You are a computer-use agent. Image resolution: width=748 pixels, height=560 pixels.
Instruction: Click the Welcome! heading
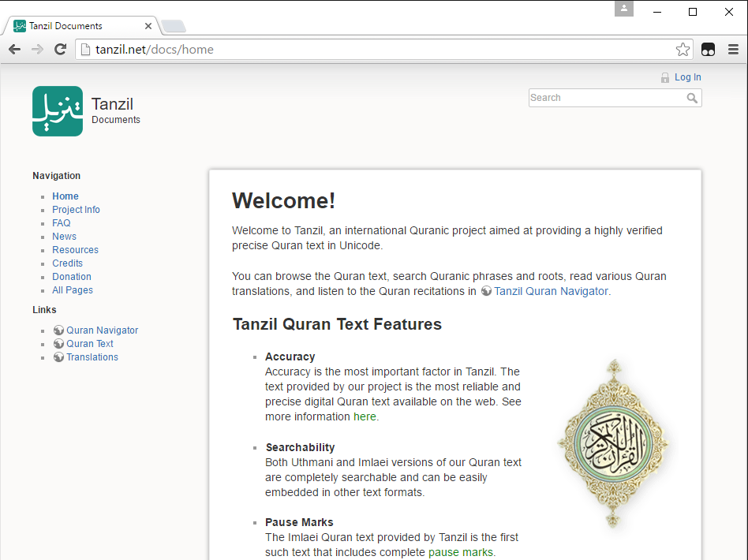click(283, 200)
